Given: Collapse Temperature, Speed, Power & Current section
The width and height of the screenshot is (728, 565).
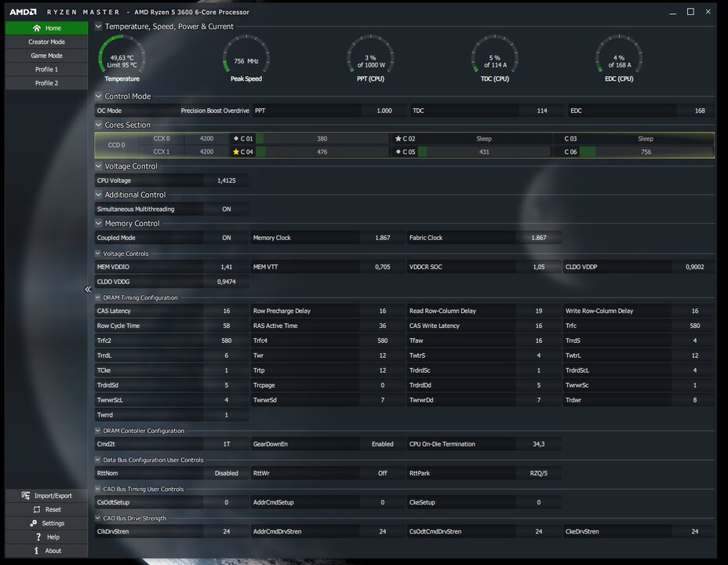Looking at the screenshot, I should point(98,27).
